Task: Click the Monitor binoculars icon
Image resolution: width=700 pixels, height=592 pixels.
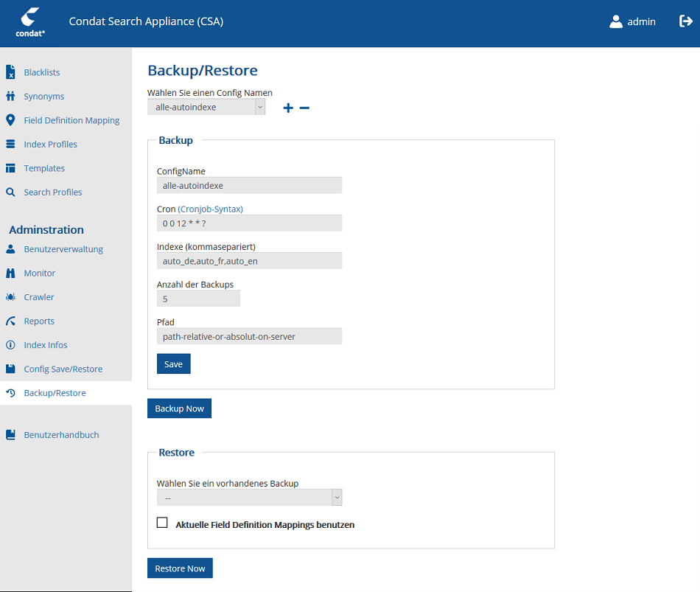Action: (10, 274)
